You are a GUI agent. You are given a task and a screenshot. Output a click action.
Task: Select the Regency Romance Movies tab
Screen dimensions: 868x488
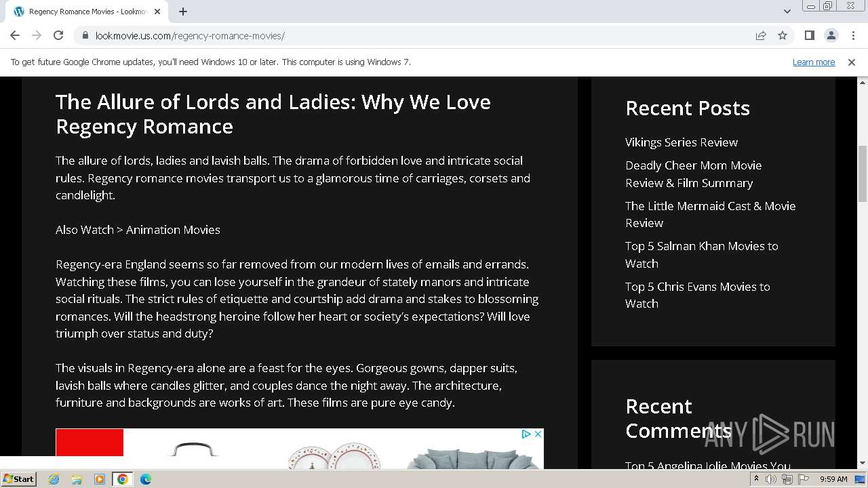pyautogui.click(x=87, y=12)
